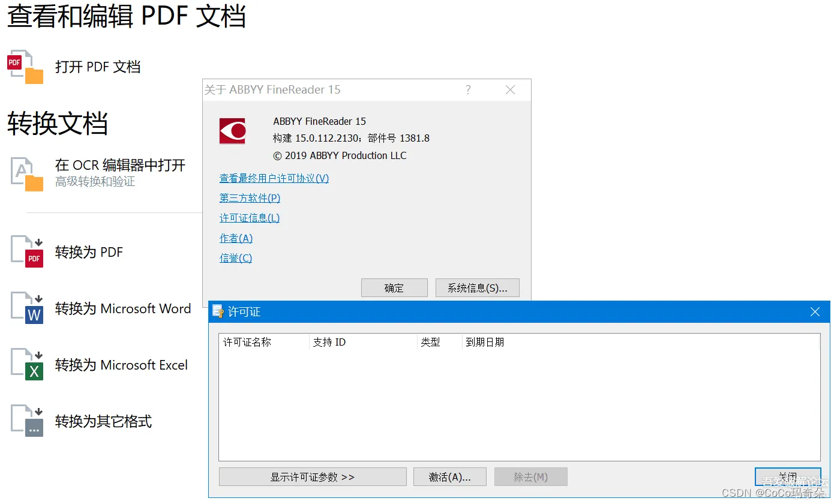Screen dimensions: 834x504
Task: Choose '转换为 Microsoft Word' task
Action: click(123, 308)
